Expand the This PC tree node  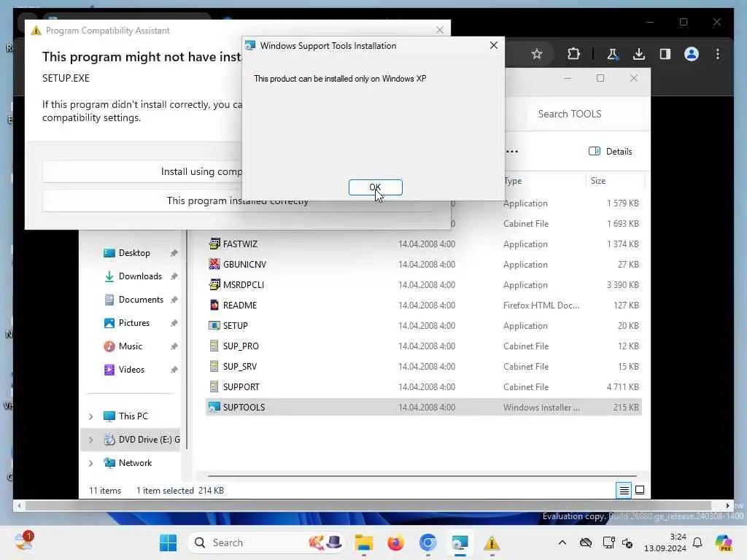click(x=91, y=416)
